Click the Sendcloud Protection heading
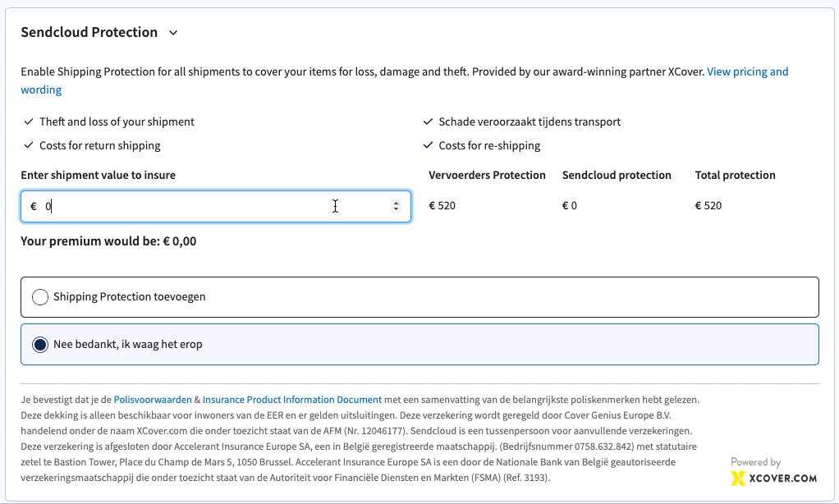 [x=89, y=32]
